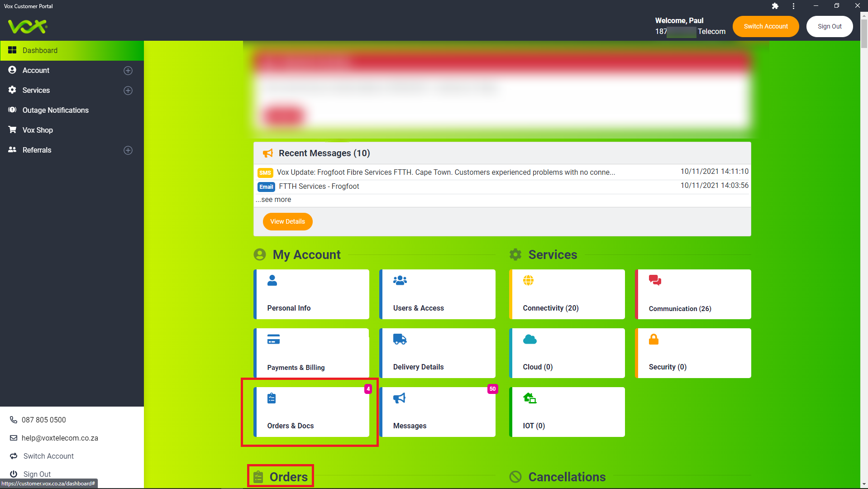Open the Messages tile

(437, 412)
